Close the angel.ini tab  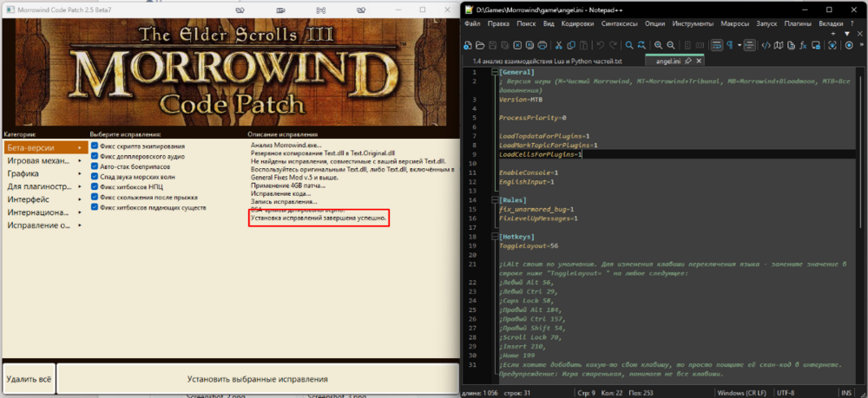[x=698, y=62]
